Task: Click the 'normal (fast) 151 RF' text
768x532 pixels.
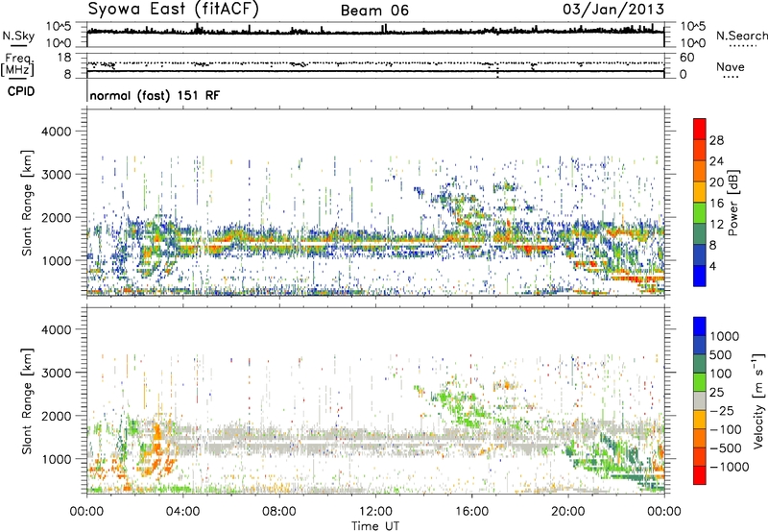Action: (155, 95)
